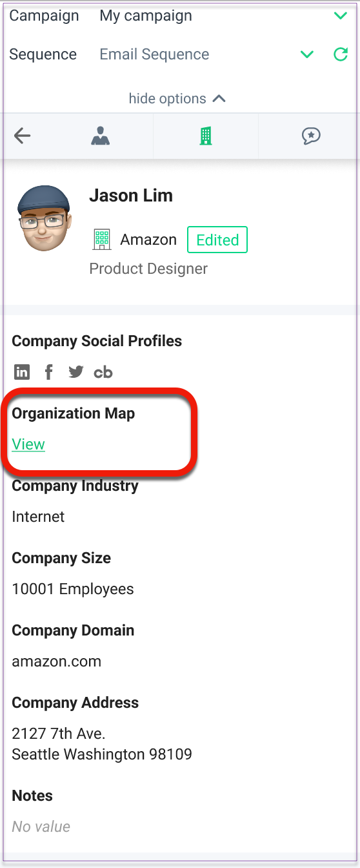Click the Edited badge next to Amazon
The image size is (360, 868).
point(217,240)
